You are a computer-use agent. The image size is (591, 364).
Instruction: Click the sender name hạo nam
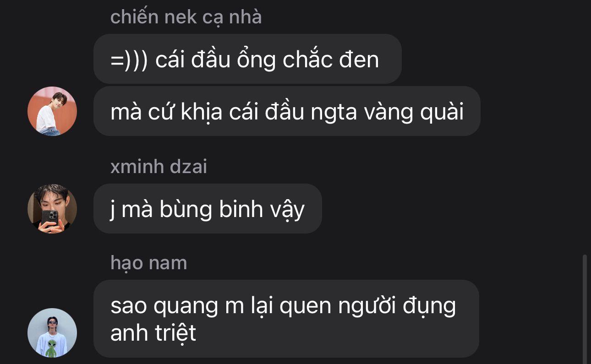[148, 263]
